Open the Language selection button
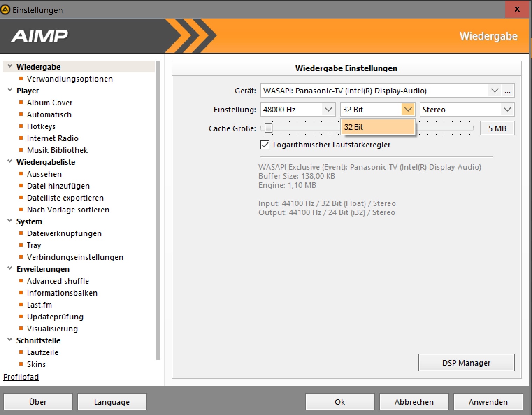This screenshot has width=532, height=415. [112, 402]
